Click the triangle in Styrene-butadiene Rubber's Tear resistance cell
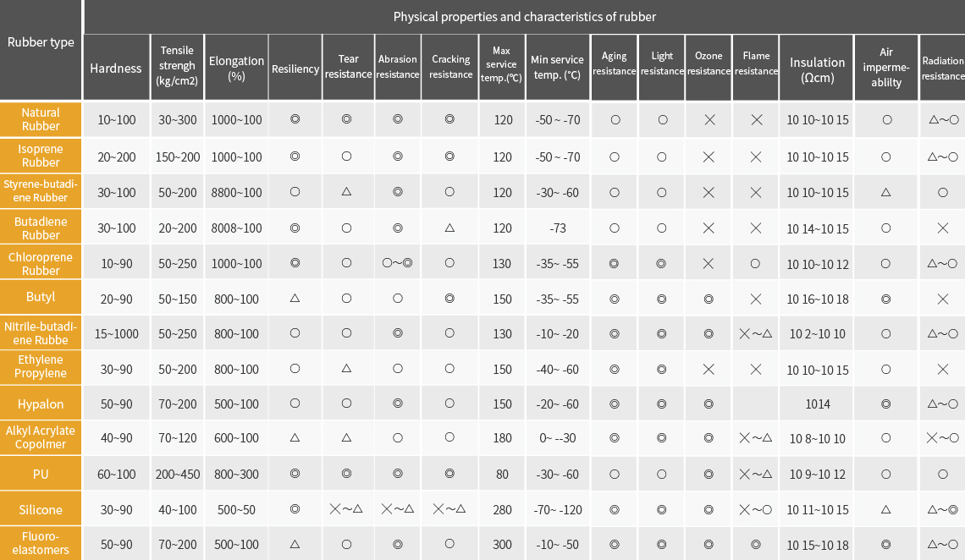The image size is (965, 560). [347, 192]
